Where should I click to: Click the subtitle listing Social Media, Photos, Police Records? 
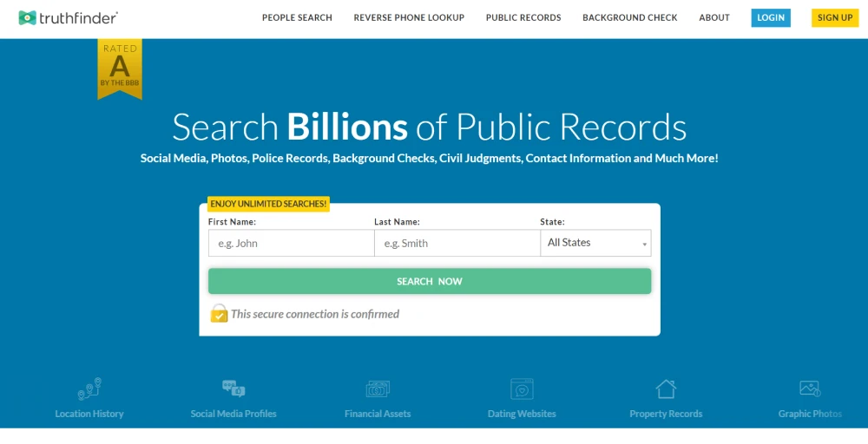429,159
